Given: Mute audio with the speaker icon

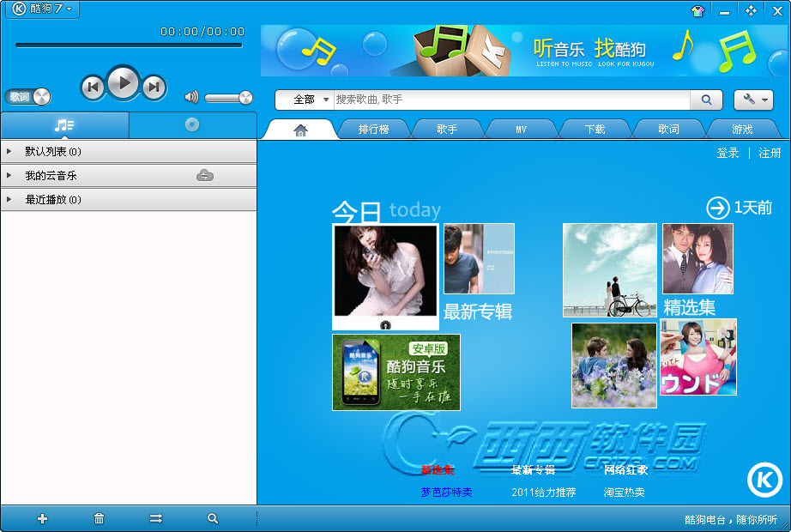Looking at the screenshot, I should coord(191,97).
